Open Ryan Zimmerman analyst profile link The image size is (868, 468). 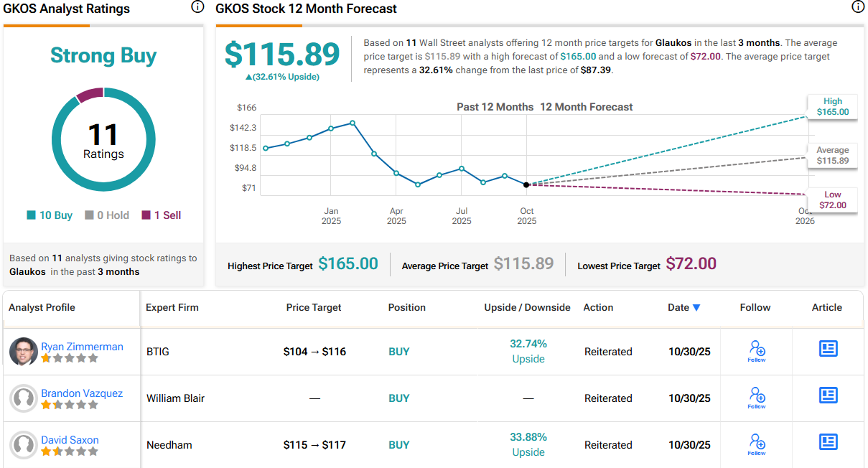click(82, 347)
